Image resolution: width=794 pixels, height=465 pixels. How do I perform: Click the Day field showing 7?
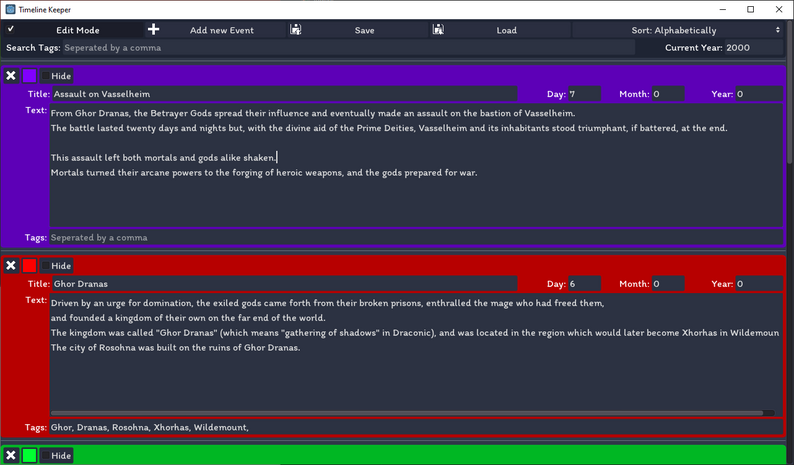(x=584, y=94)
